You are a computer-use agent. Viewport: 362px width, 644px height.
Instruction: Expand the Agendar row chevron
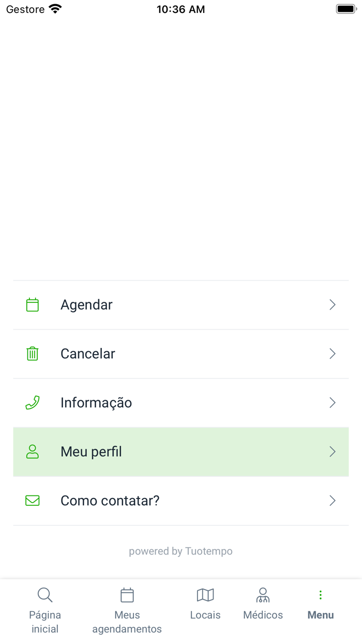pyautogui.click(x=333, y=304)
